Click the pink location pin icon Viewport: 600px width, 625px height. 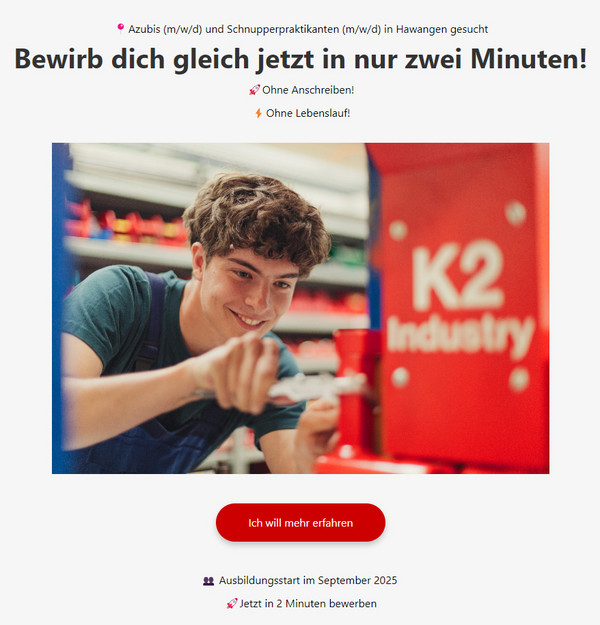pyautogui.click(x=120, y=28)
